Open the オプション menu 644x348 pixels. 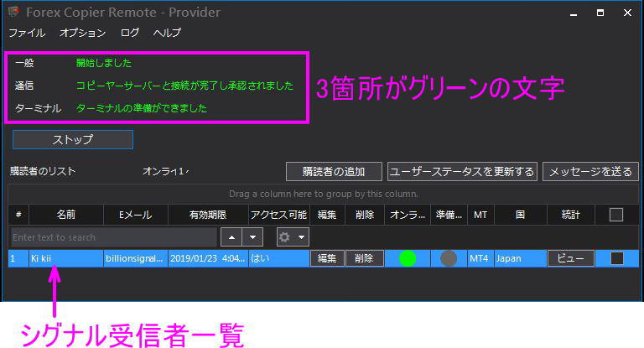pyautogui.click(x=82, y=33)
